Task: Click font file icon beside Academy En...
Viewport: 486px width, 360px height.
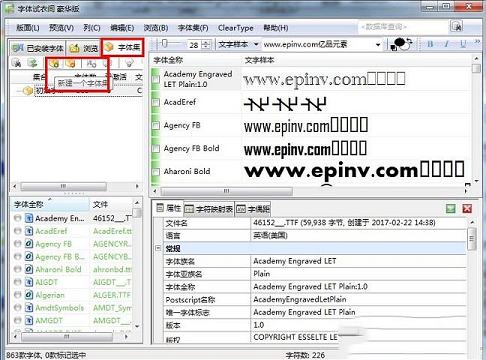Action: [29, 218]
